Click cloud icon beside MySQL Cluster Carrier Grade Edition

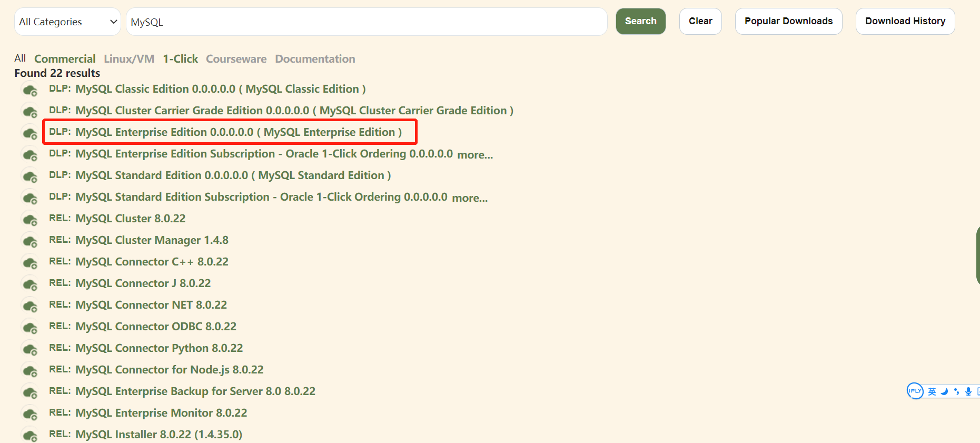[x=30, y=111]
